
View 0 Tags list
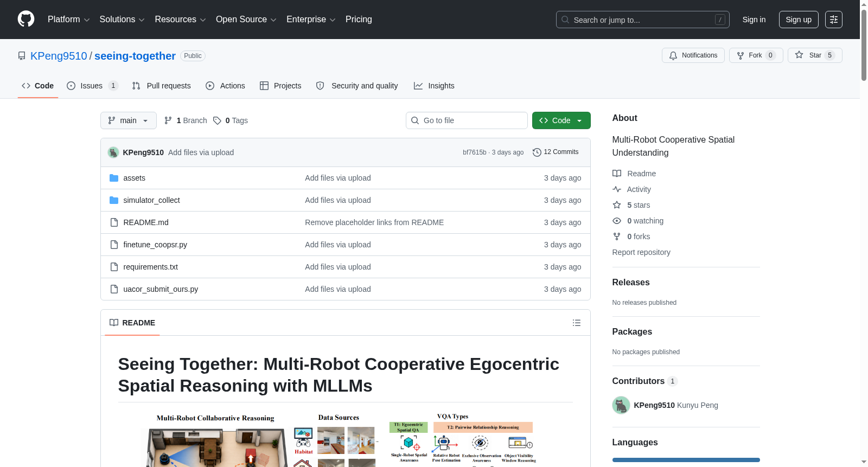[231, 120]
